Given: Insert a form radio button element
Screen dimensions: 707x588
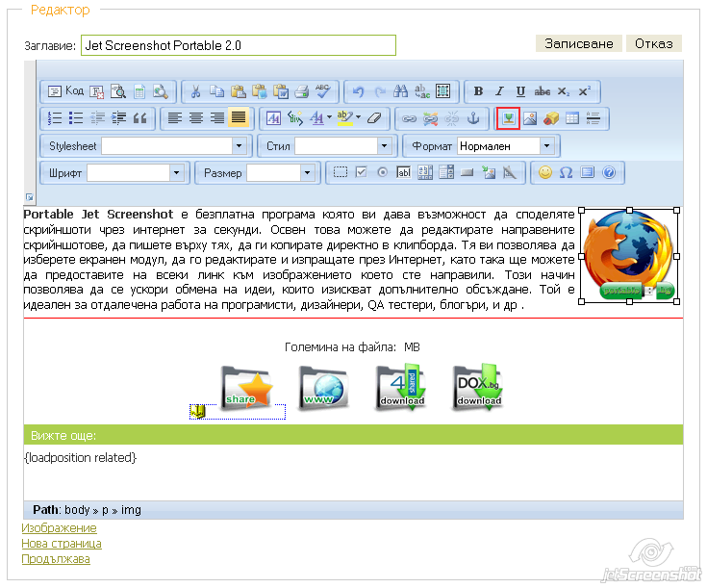Looking at the screenshot, I should [x=383, y=172].
